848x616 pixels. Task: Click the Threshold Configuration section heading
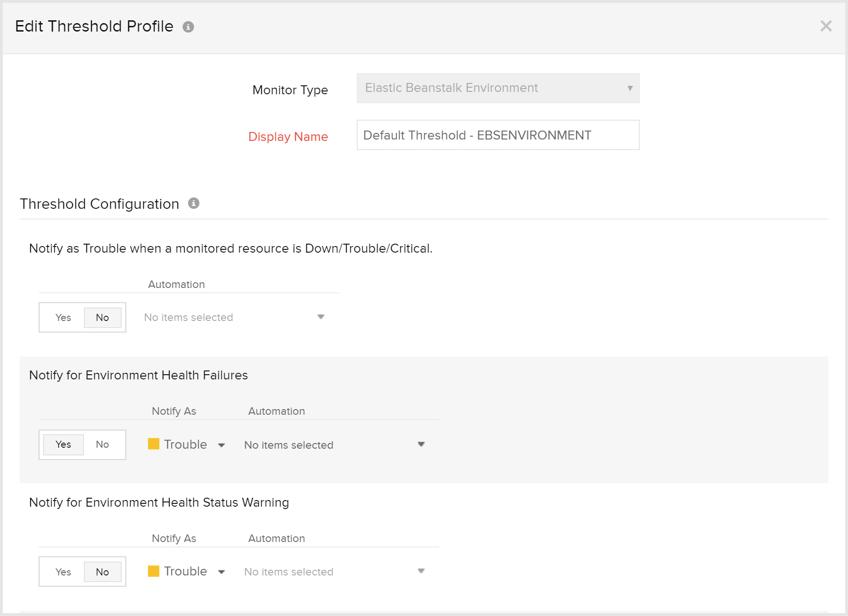pos(99,204)
